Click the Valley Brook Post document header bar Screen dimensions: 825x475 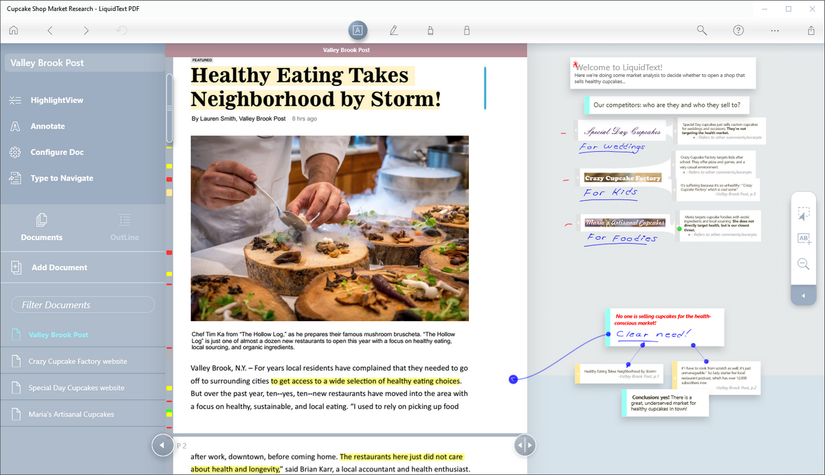[346, 50]
